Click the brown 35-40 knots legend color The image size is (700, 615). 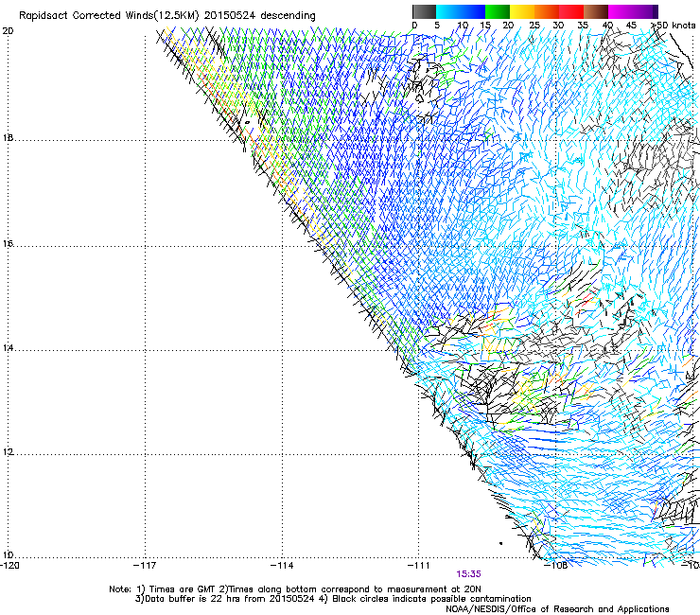coord(596,11)
